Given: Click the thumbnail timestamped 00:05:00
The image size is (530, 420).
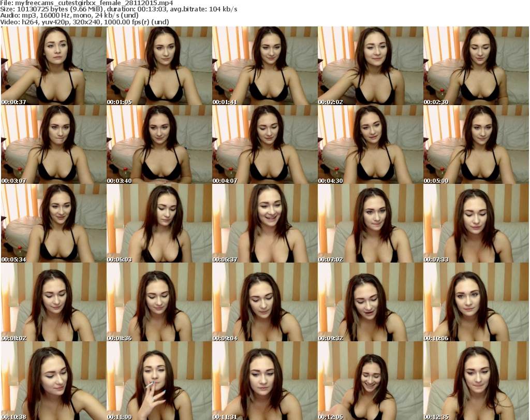Looking at the screenshot, I should (476, 144).
